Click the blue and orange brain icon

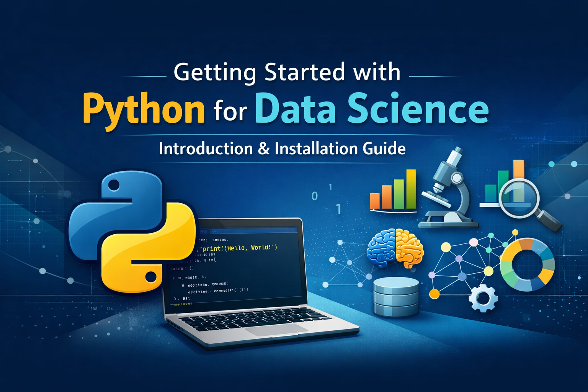click(x=395, y=248)
